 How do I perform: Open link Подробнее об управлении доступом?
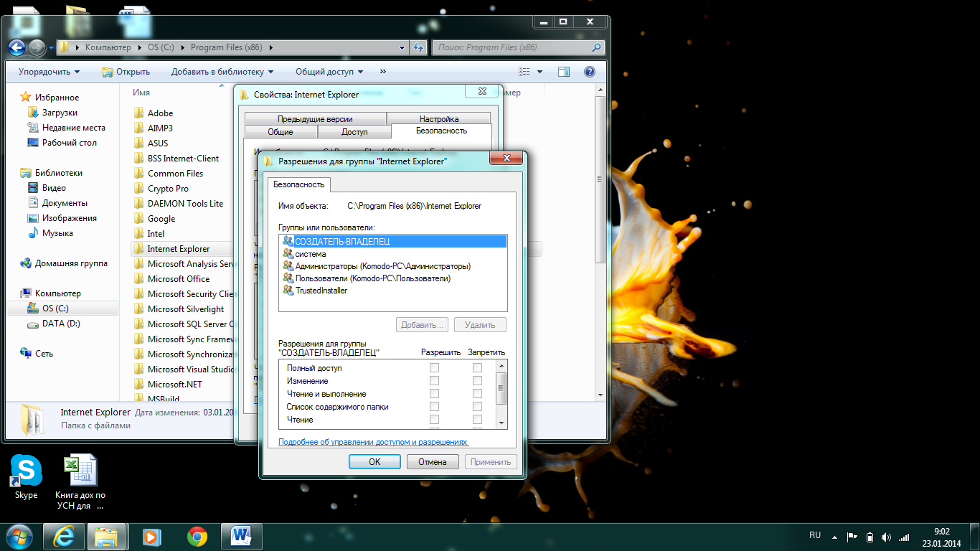[373, 442]
